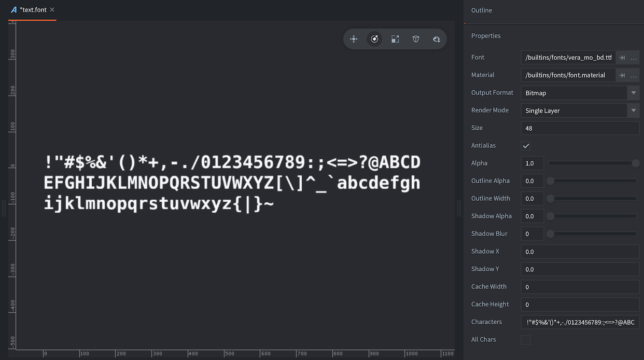Select the Move tool
This screenshot has width=644, height=360.
(x=354, y=39)
